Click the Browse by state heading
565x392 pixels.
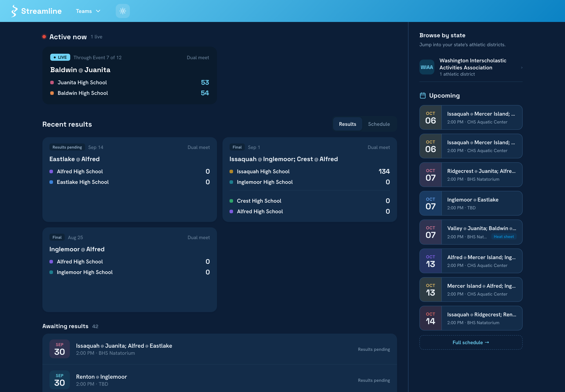pyautogui.click(x=442, y=35)
